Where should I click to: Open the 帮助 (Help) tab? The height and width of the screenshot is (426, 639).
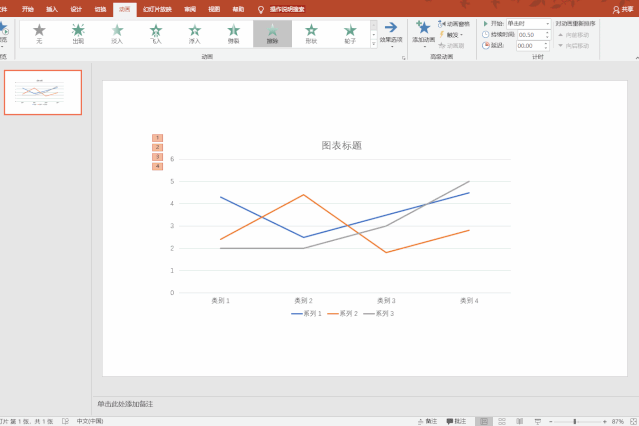[x=238, y=9]
